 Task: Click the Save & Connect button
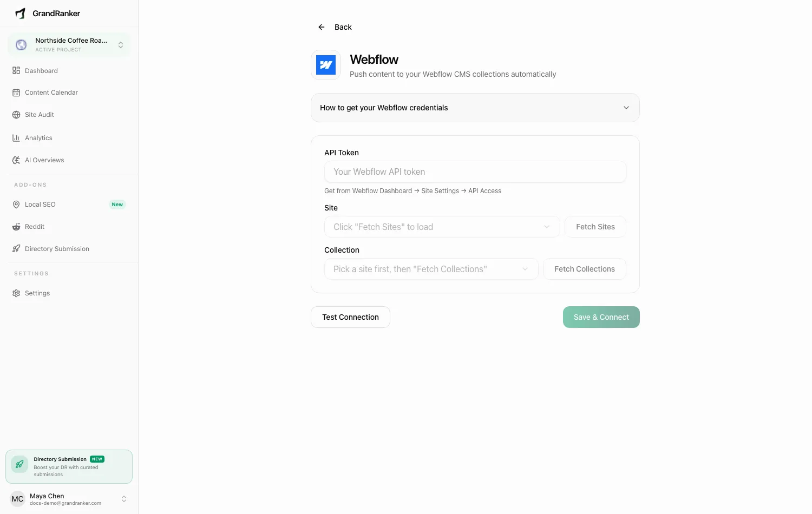(x=601, y=317)
